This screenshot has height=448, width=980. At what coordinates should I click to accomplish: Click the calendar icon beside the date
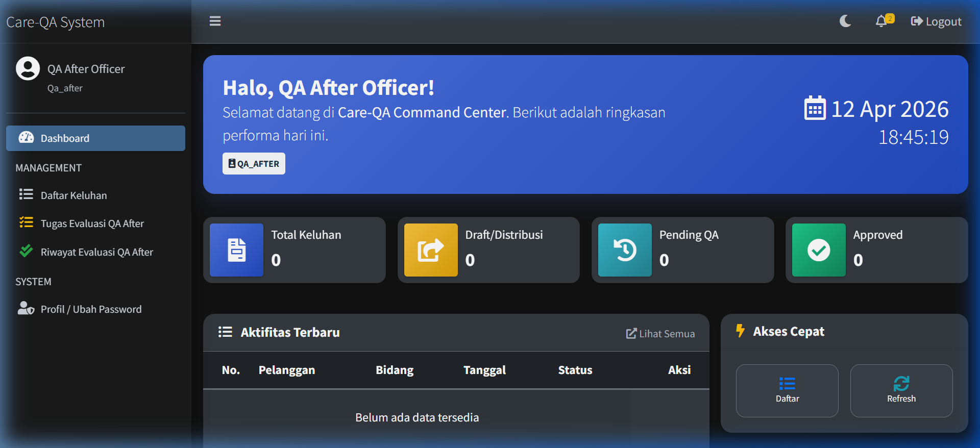point(815,109)
